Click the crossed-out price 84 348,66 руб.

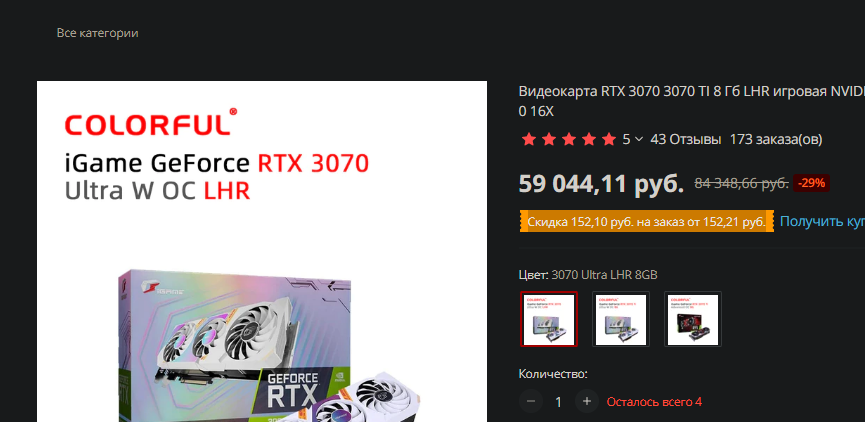[741, 184]
